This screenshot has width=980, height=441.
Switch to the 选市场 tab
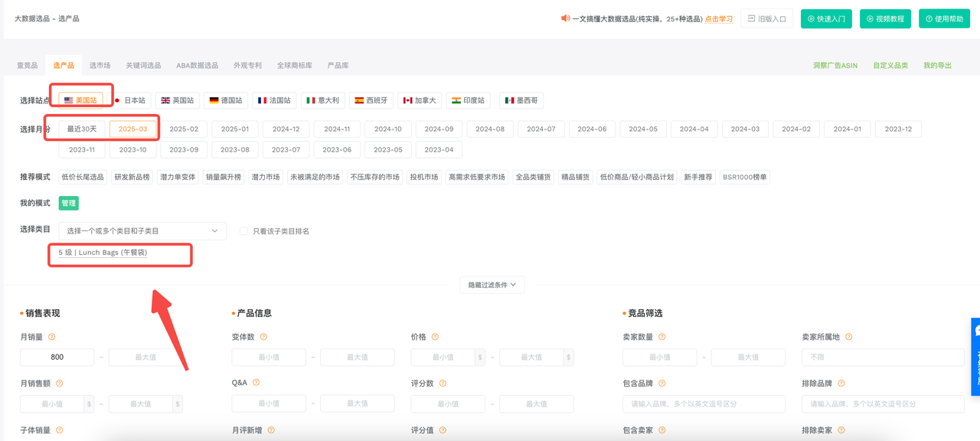tap(100, 66)
